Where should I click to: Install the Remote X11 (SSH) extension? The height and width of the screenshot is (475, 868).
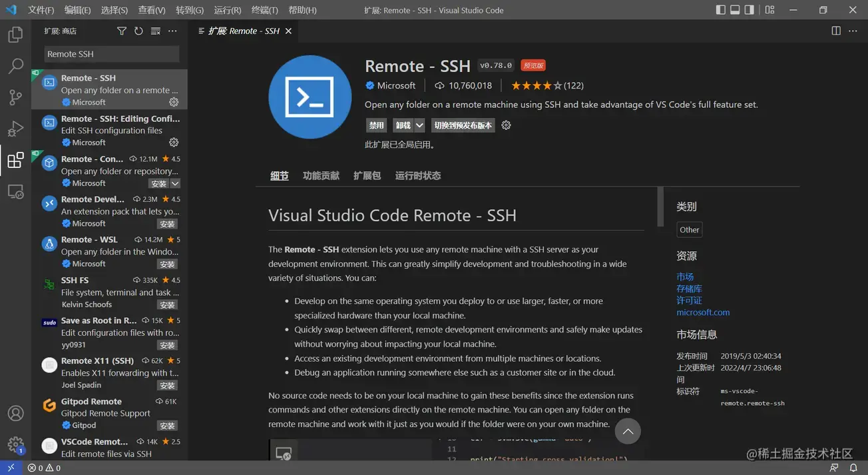point(168,385)
